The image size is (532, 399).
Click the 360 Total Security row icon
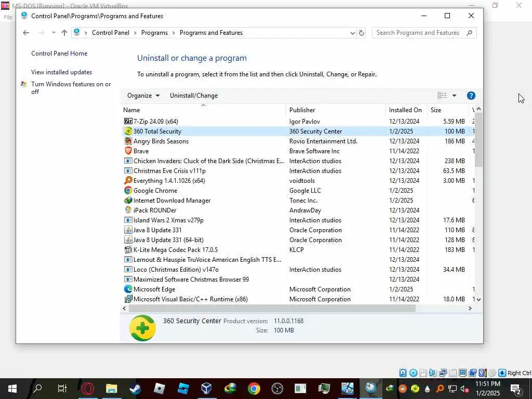(128, 131)
